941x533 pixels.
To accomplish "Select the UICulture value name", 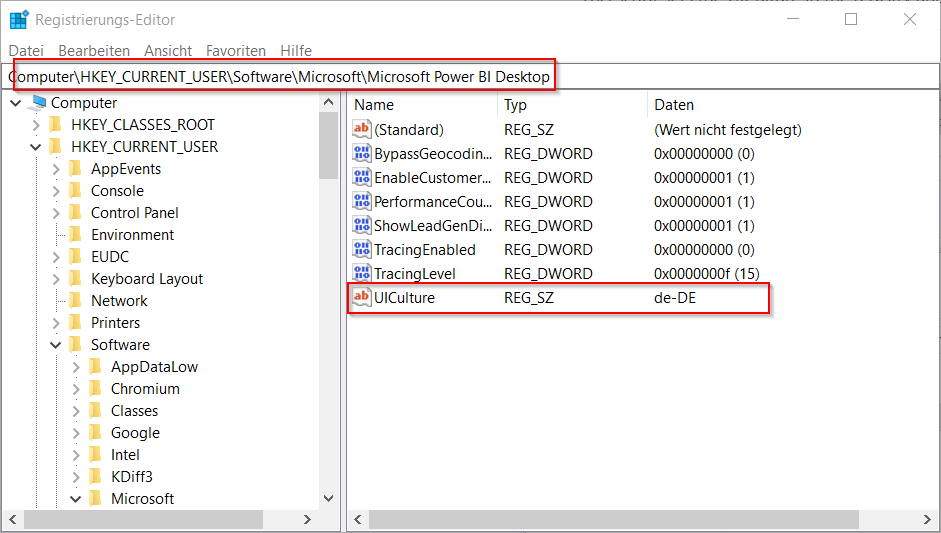I will pos(404,298).
